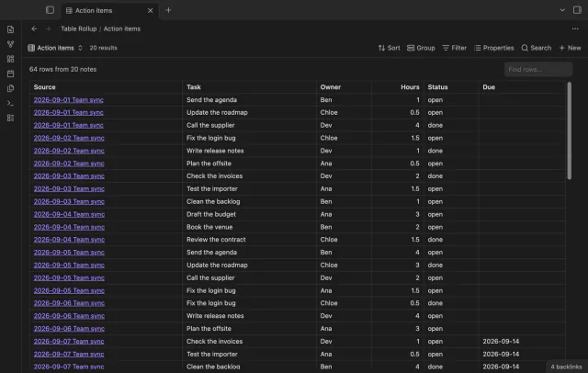Click the 4 backlinks status item
588x373 pixels.
point(566,367)
